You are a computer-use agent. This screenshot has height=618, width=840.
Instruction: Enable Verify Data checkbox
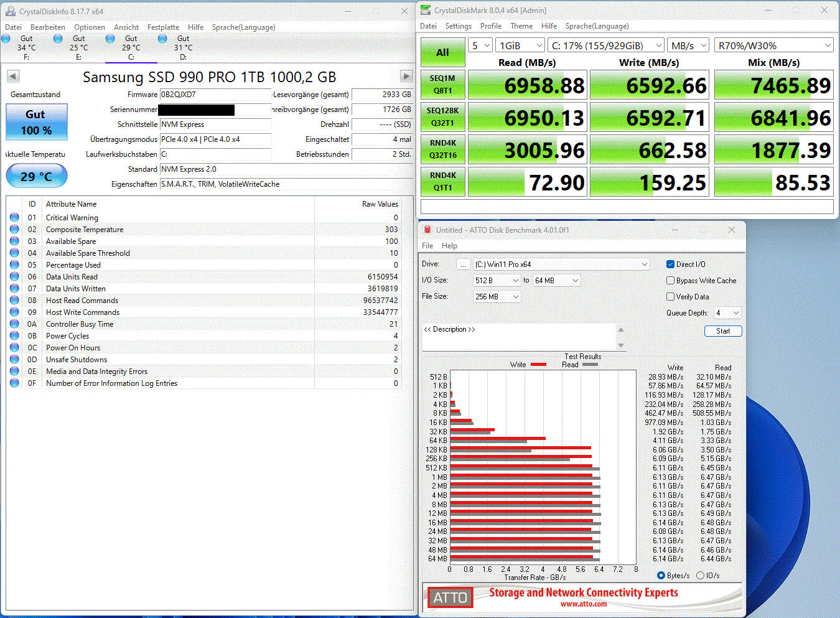[670, 297]
